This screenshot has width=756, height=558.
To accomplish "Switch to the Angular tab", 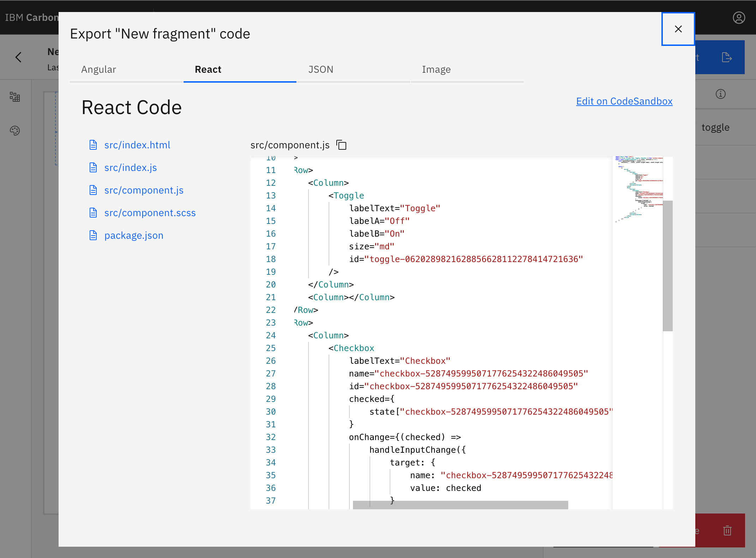I will (x=98, y=69).
